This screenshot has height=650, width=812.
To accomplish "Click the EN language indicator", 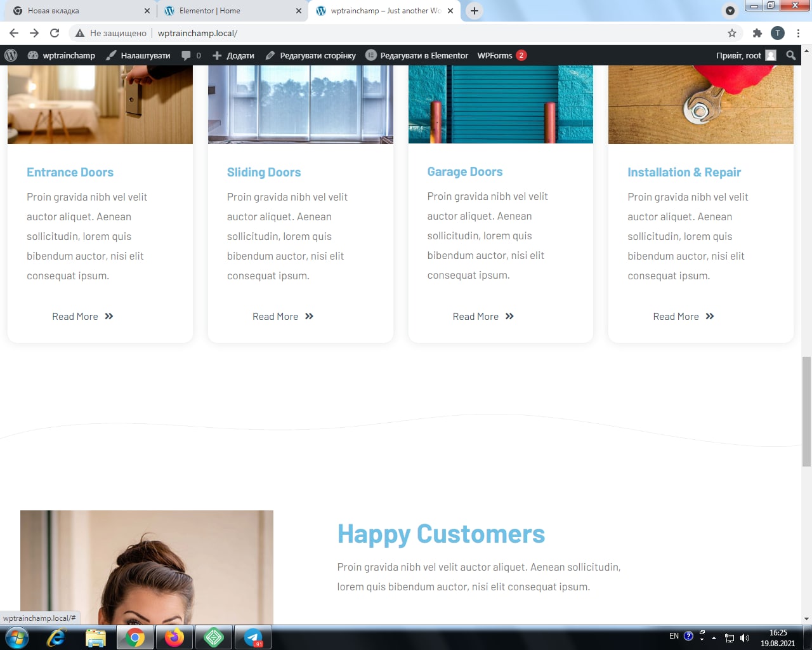I will click(x=674, y=635).
